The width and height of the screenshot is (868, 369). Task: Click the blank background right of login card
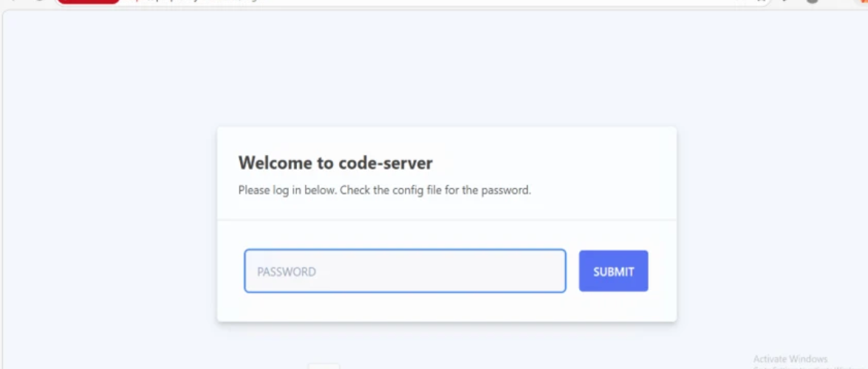770,221
